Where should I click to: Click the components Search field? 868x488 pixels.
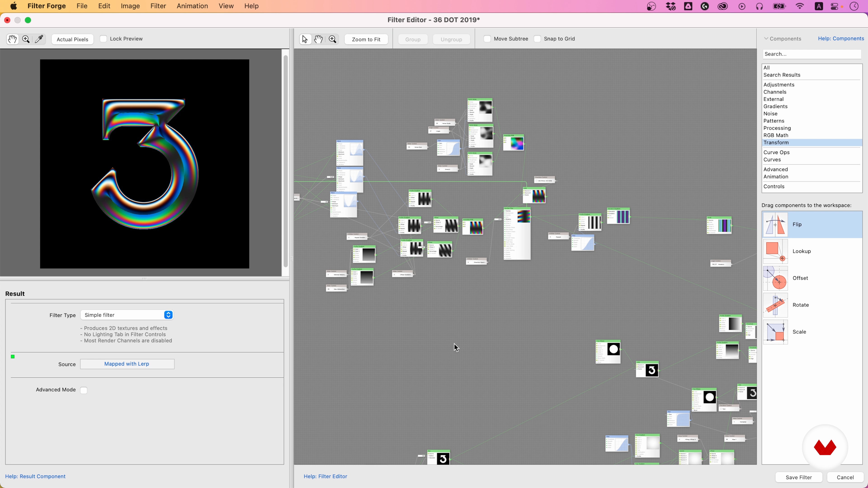[x=811, y=54]
